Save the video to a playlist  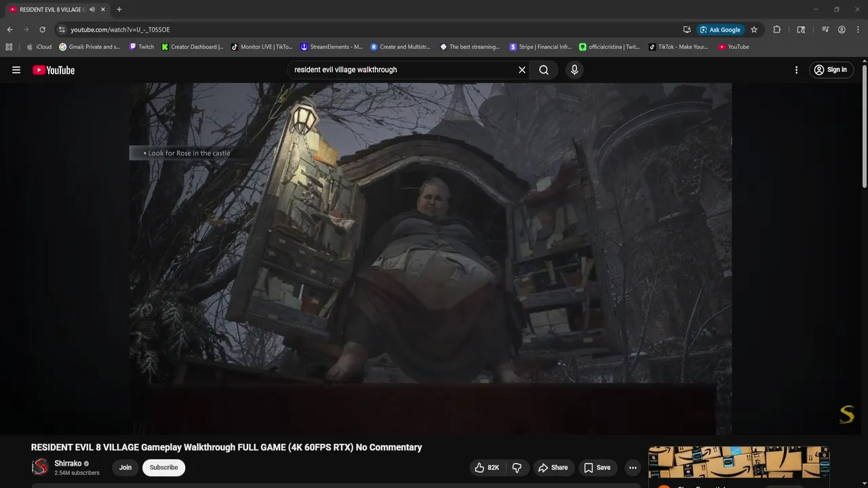597,468
